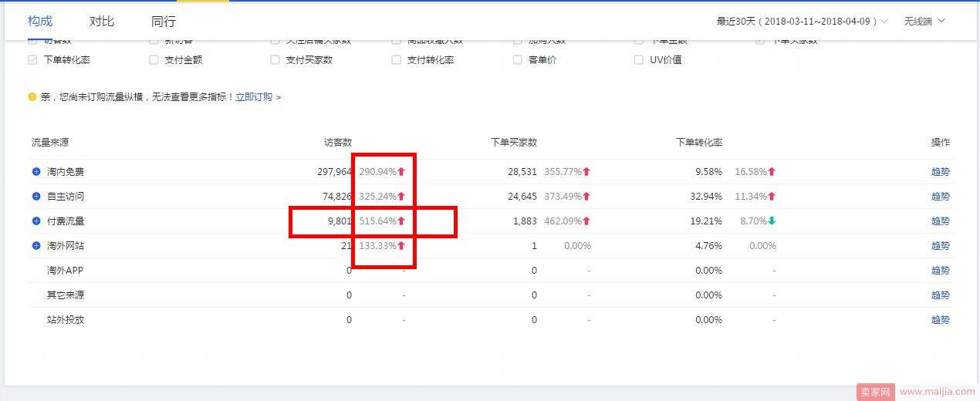This screenshot has width=980, height=401.
Task: Click the red up arrow beside 133.33%
Action: click(401, 246)
